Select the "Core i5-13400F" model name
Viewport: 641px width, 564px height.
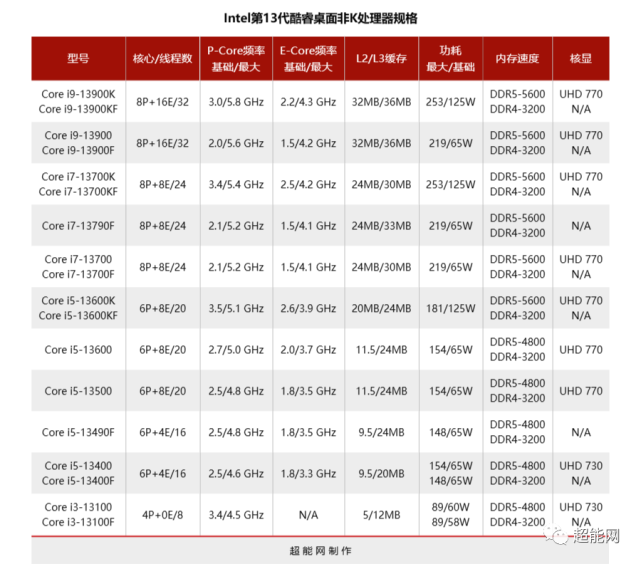tap(78, 481)
